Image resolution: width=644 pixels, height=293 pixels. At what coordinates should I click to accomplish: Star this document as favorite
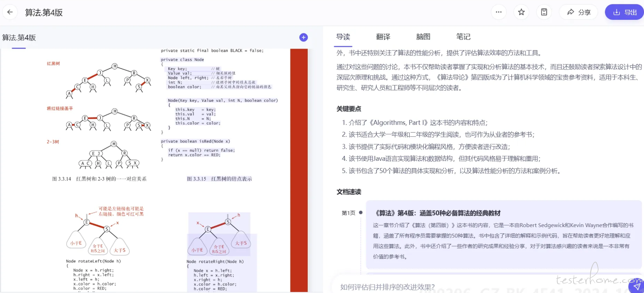pos(521,12)
